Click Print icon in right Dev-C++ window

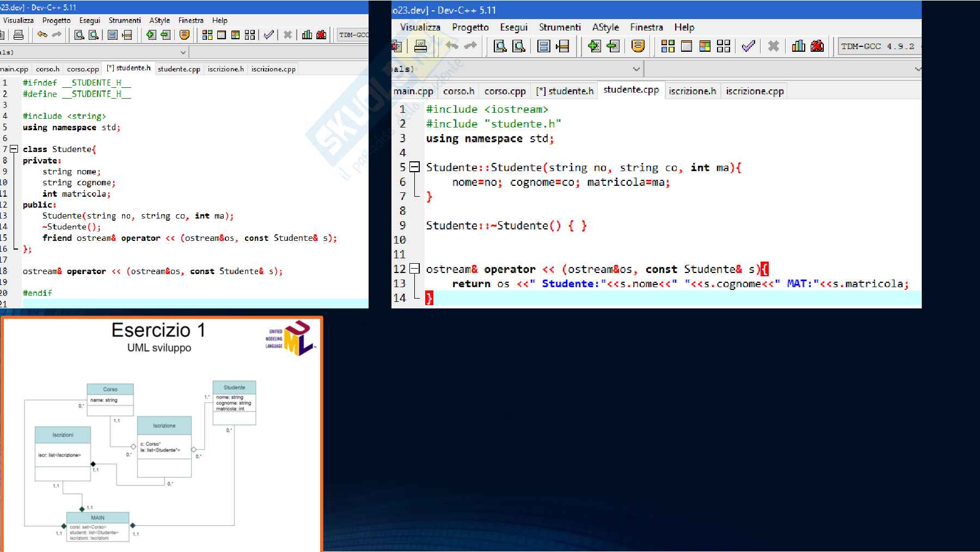(420, 46)
